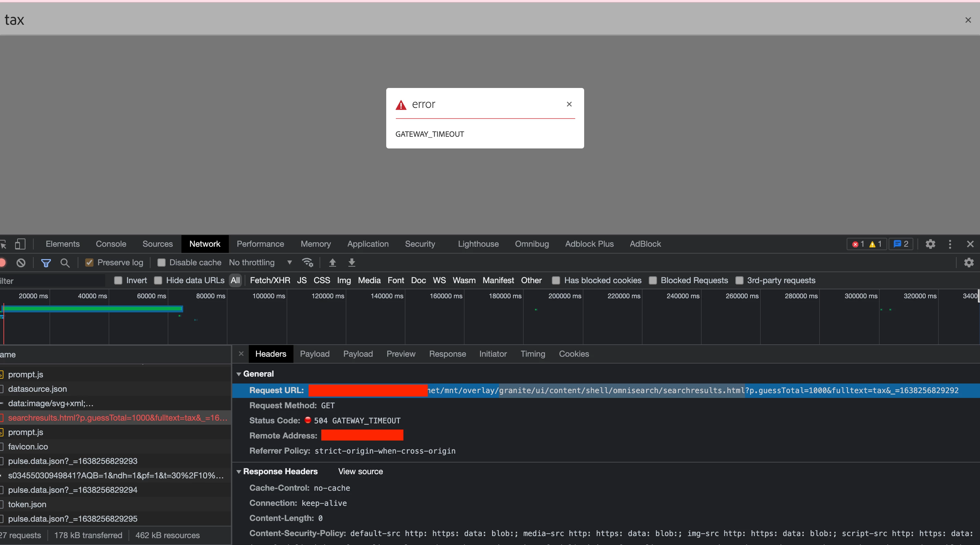Check the Hide data URLs checkbox

(x=158, y=280)
